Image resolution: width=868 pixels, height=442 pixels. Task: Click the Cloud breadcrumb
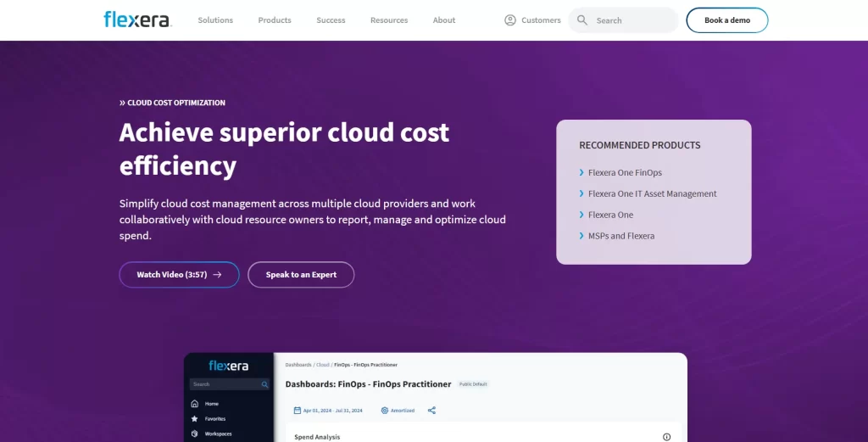click(x=323, y=365)
